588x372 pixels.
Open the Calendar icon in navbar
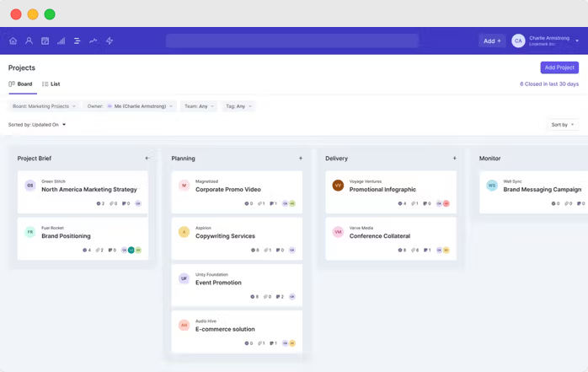[x=45, y=41]
